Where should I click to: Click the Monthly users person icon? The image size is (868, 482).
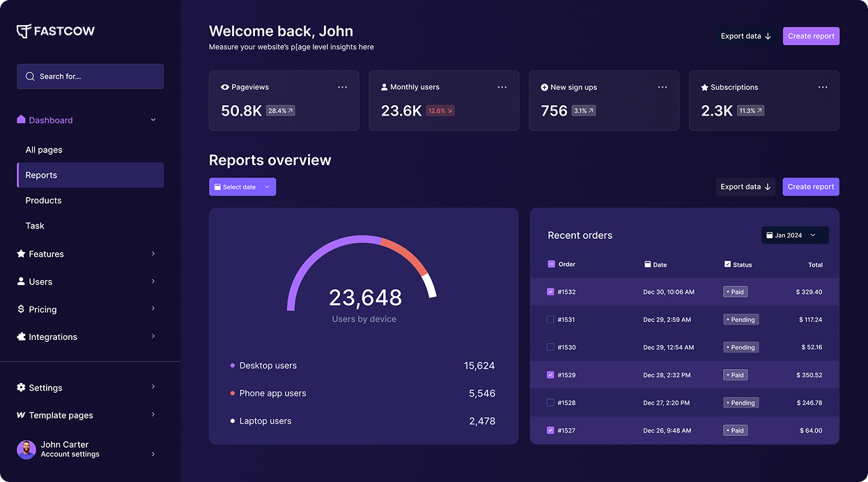385,86
